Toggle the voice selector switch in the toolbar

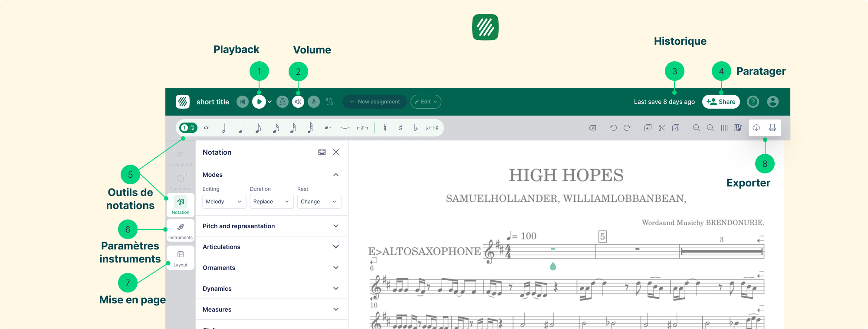[x=188, y=128]
